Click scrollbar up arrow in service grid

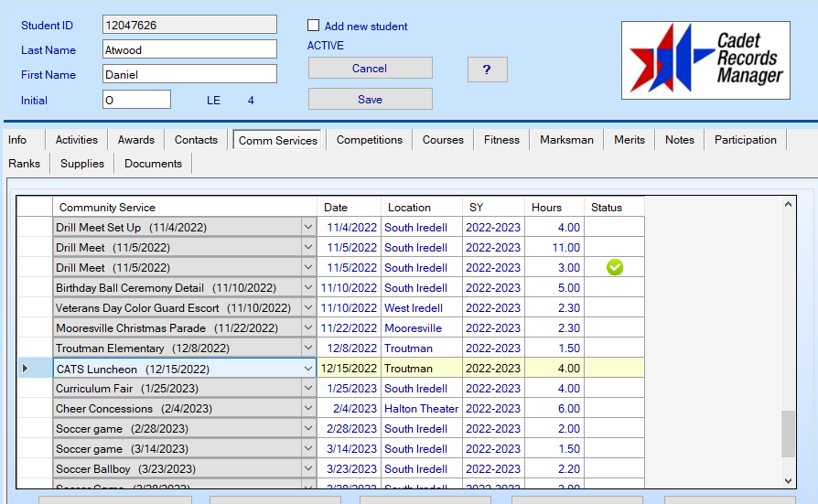pos(788,205)
